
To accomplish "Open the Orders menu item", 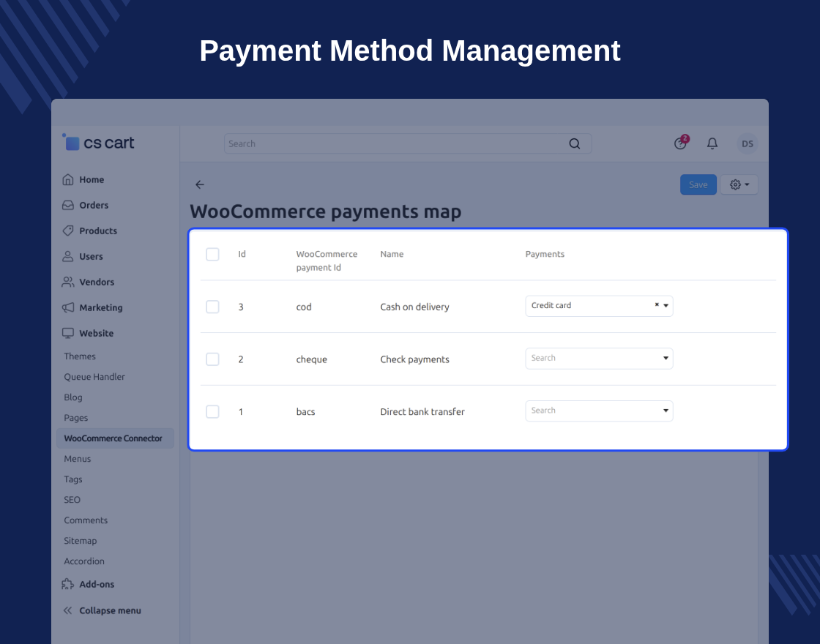I will [x=94, y=205].
